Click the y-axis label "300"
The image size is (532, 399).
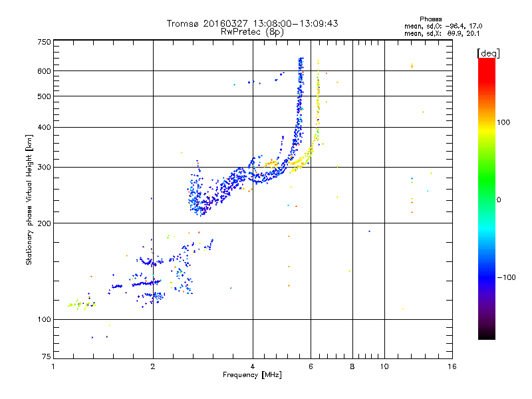(45, 168)
